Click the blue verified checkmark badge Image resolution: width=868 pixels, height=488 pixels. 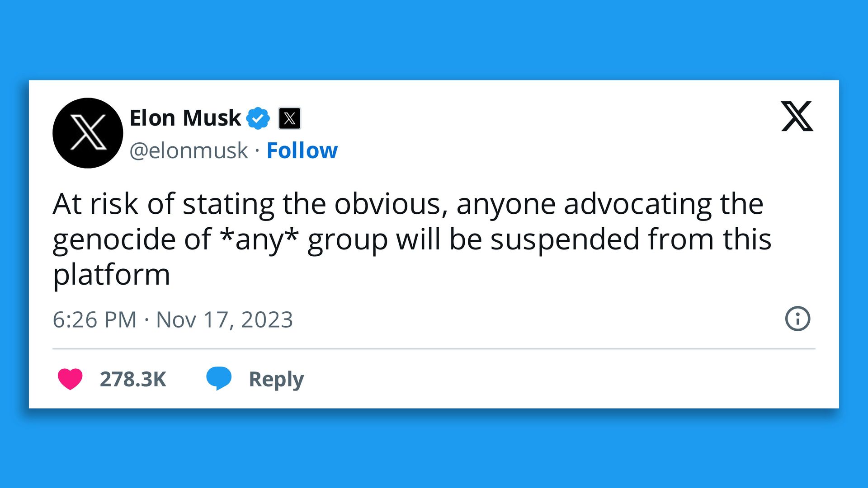click(258, 118)
